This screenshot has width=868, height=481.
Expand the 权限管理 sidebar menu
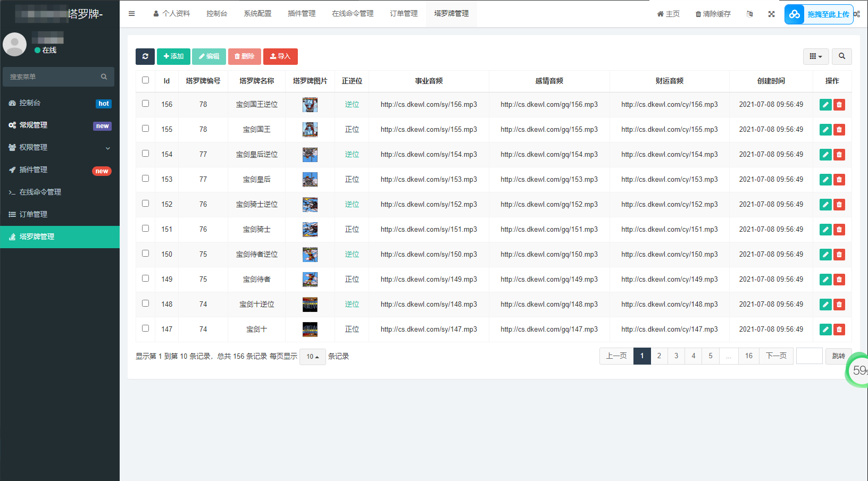[60, 147]
